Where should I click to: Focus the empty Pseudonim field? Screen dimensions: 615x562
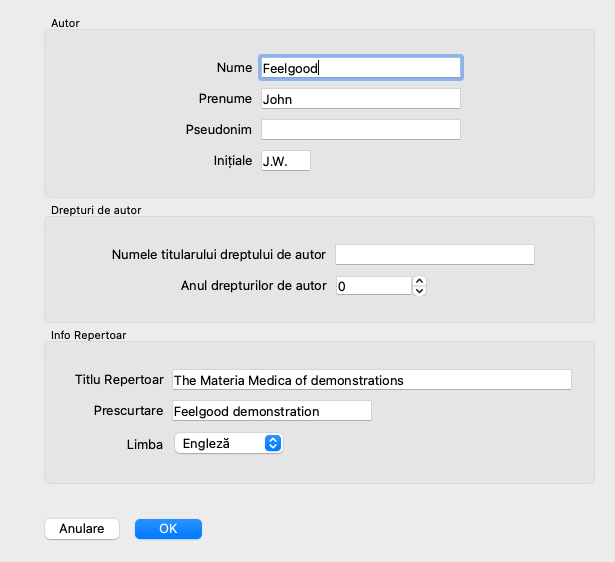(x=360, y=130)
